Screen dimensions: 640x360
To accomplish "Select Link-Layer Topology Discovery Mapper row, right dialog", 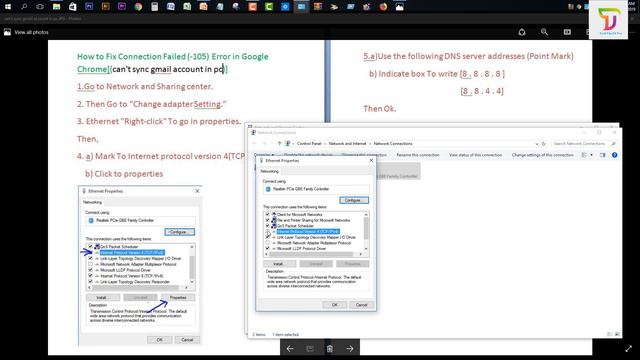I will click(x=316, y=237).
